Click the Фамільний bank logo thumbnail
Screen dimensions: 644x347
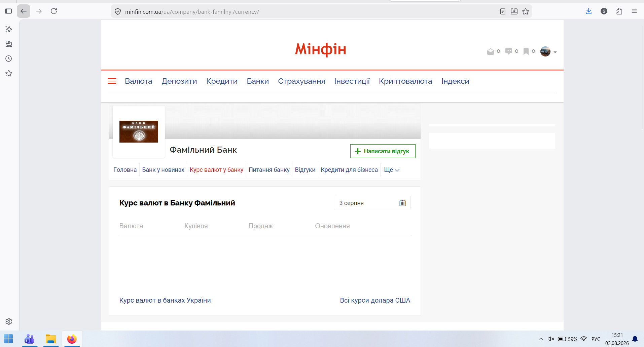point(139,131)
